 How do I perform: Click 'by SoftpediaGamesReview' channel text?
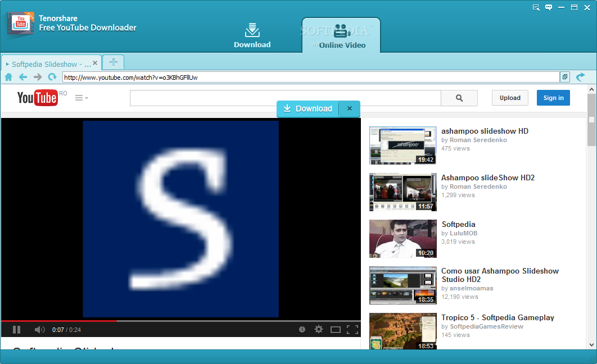click(x=482, y=326)
